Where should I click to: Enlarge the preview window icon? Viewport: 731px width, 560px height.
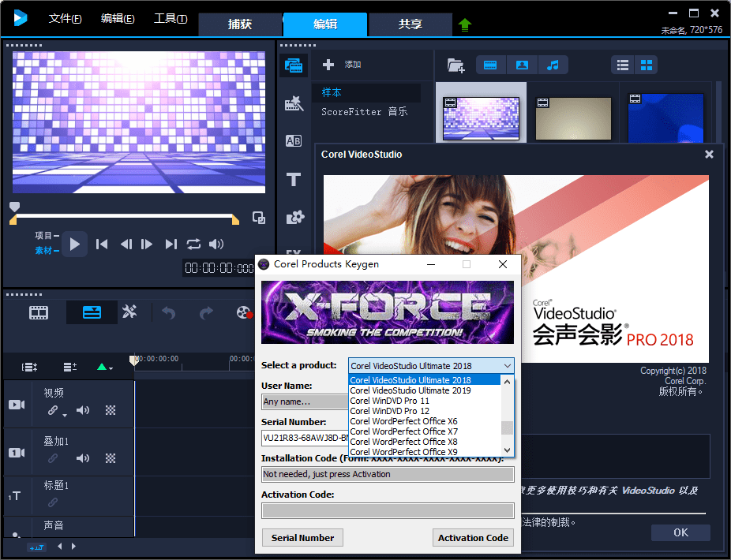tap(259, 218)
